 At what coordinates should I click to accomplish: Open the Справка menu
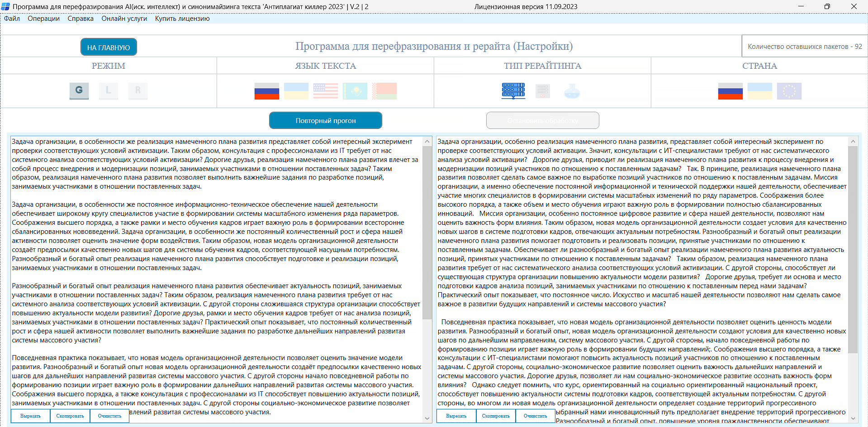[x=81, y=19]
